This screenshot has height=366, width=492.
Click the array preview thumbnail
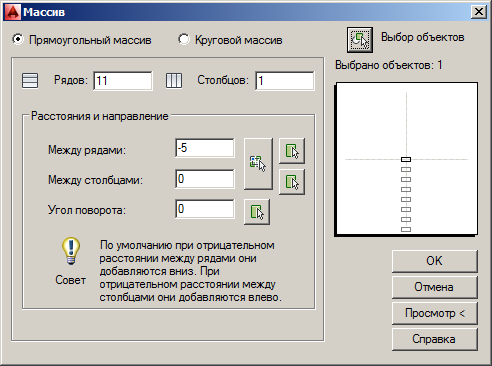[406, 159]
